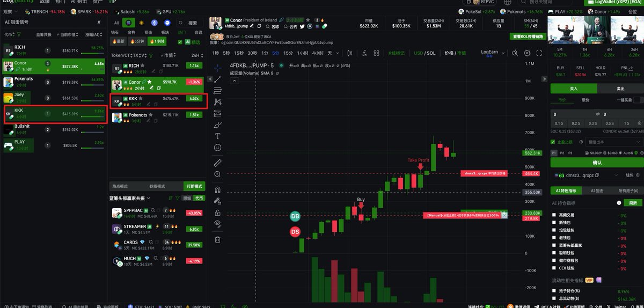The image size is (644, 308).
Task: Click the green 确认 confirm button
Action: (x=597, y=163)
